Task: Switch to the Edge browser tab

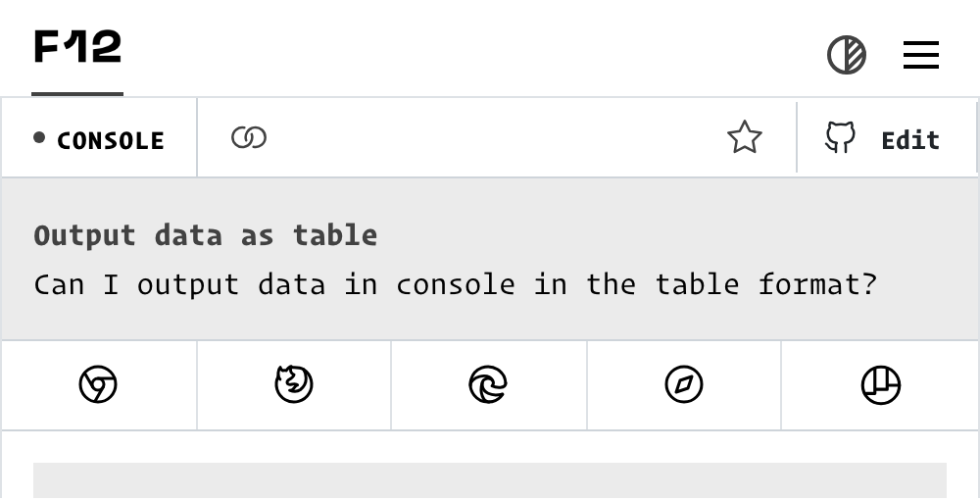Action: click(x=489, y=385)
